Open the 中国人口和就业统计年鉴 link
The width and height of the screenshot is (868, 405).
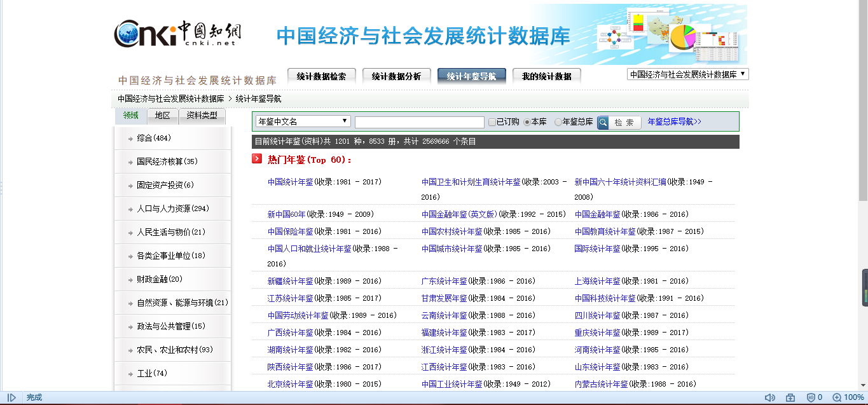tap(310, 249)
